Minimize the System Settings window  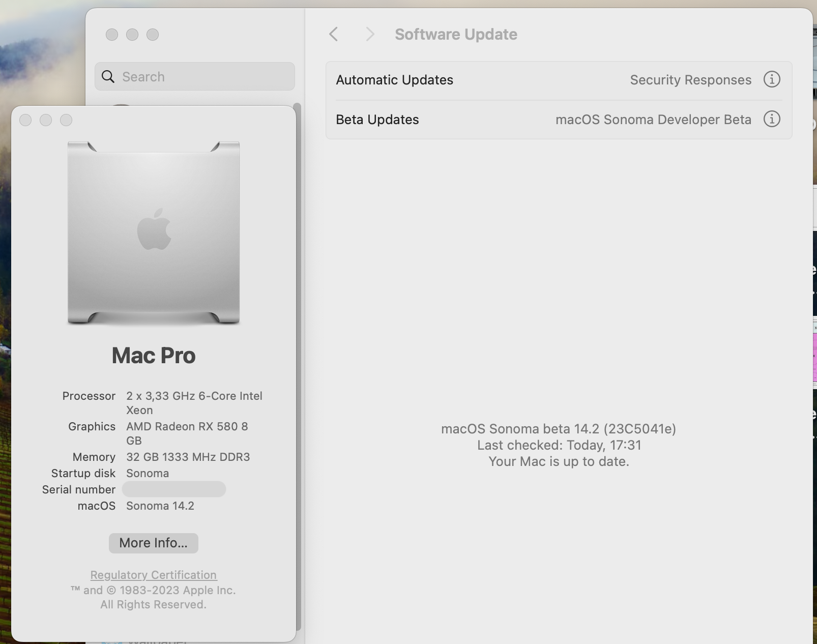pyautogui.click(x=132, y=35)
